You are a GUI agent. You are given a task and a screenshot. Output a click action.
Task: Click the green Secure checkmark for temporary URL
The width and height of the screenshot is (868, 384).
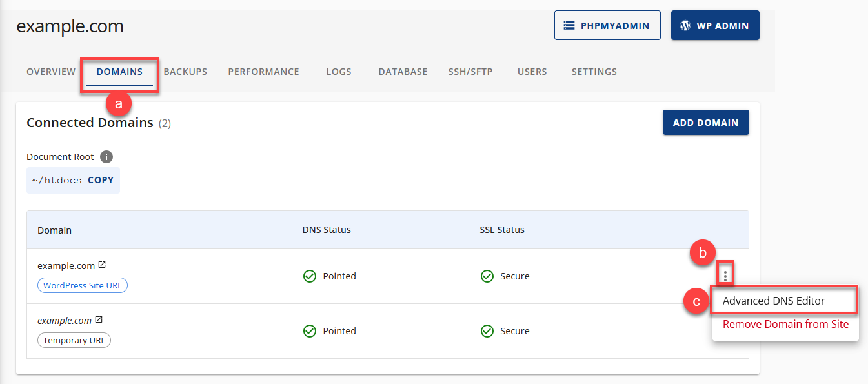[487, 330]
